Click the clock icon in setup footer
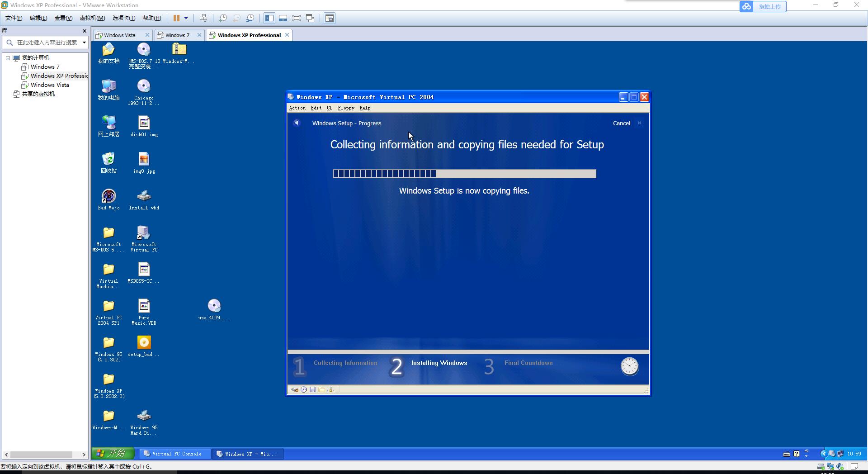The width and height of the screenshot is (868, 474). click(629, 366)
